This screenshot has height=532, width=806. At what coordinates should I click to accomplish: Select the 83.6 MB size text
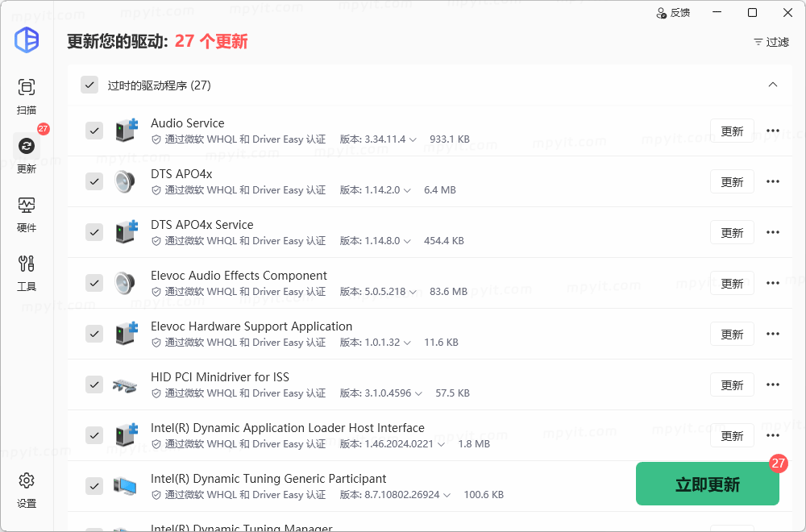click(x=448, y=292)
